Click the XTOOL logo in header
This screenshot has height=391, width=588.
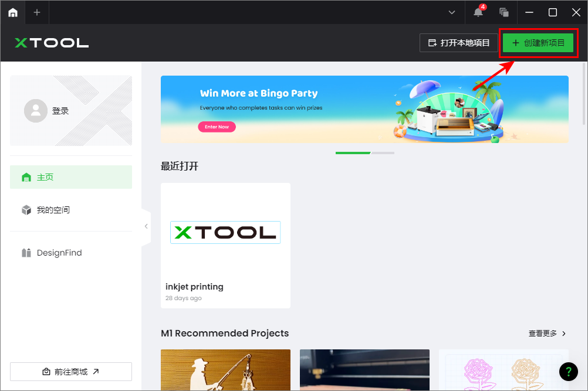tap(52, 43)
